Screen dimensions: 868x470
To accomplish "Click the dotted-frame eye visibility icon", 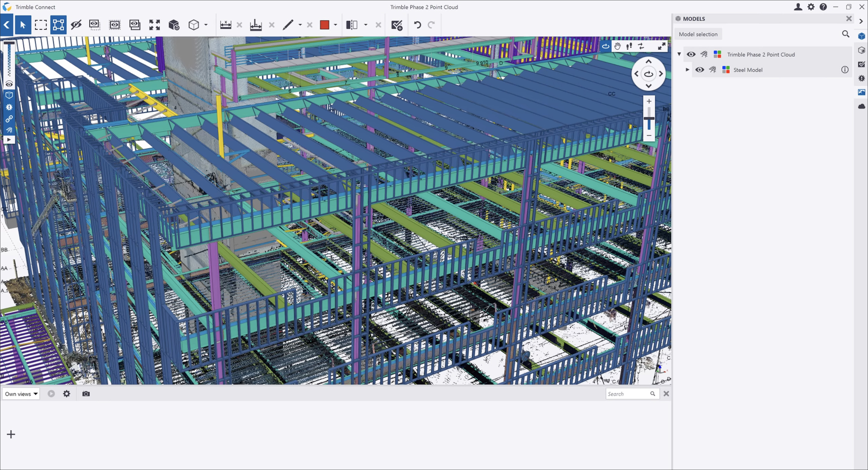I will (x=115, y=25).
